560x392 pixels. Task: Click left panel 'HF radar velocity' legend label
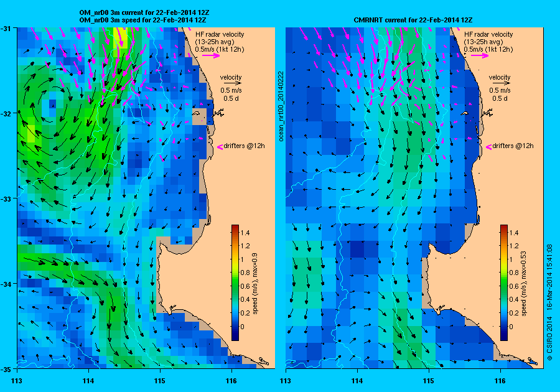tap(220, 34)
